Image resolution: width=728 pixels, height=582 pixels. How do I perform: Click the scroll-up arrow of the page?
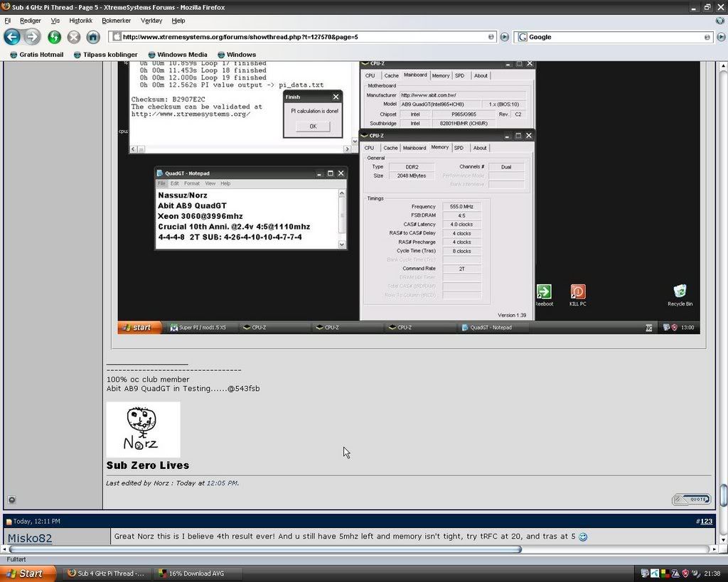tap(723, 66)
